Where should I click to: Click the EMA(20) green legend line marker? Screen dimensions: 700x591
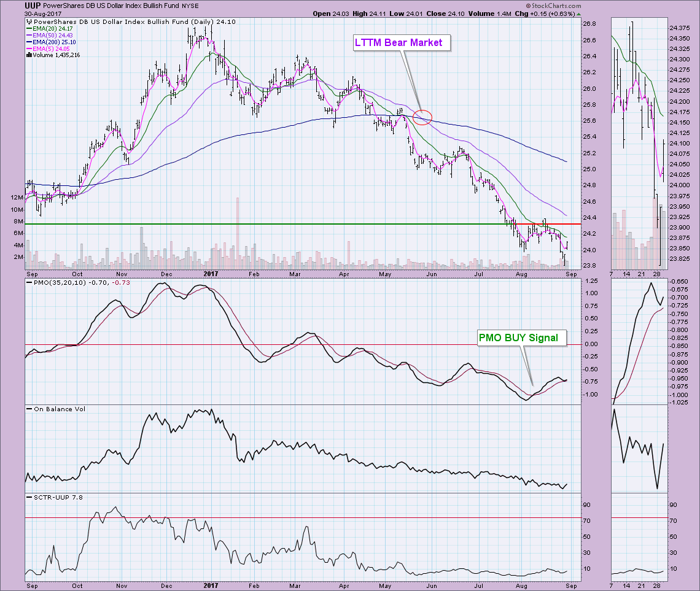coord(29,28)
